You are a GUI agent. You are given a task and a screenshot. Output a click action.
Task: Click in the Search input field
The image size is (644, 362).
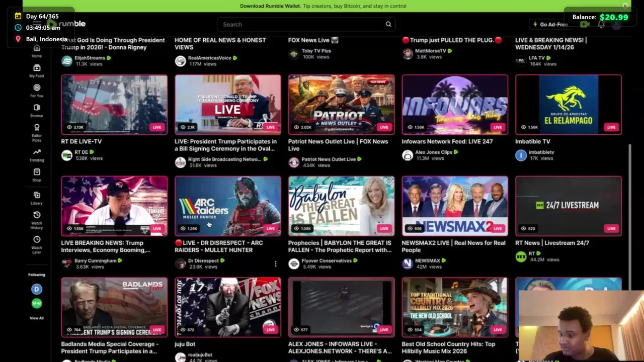pyautogui.click(x=301, y=24)
